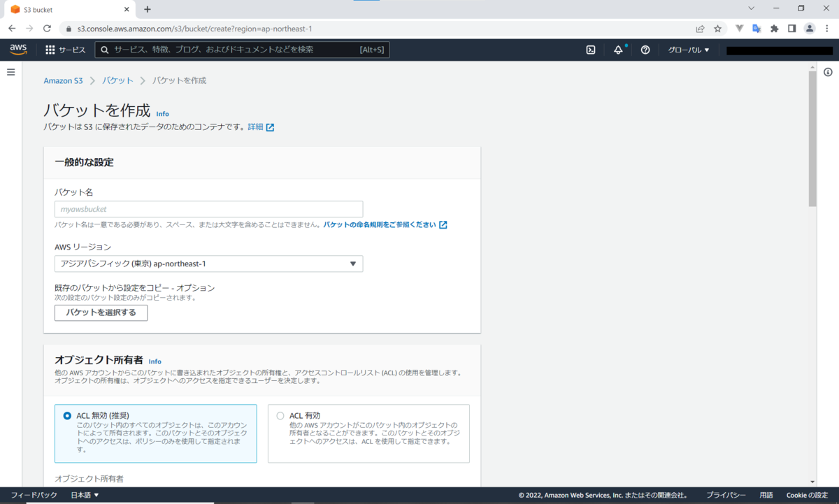Open the notifications bell icon
The image size is (839, 504).
618,50
